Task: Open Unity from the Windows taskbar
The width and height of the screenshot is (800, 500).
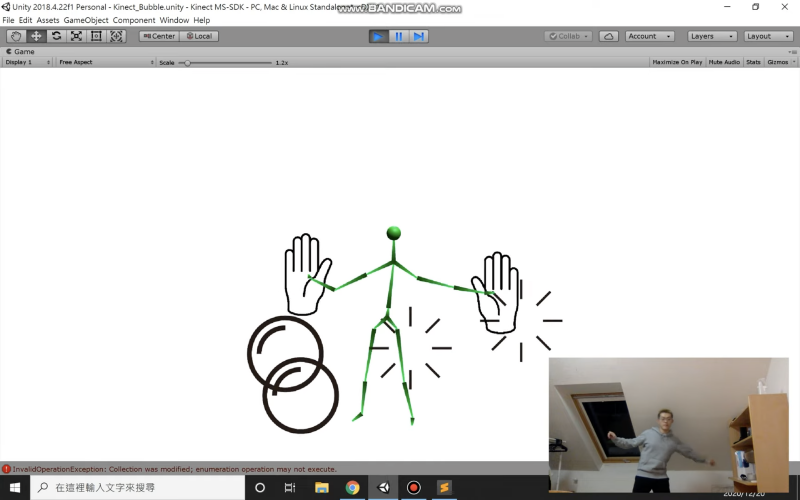Action: (x=383, y=488)
